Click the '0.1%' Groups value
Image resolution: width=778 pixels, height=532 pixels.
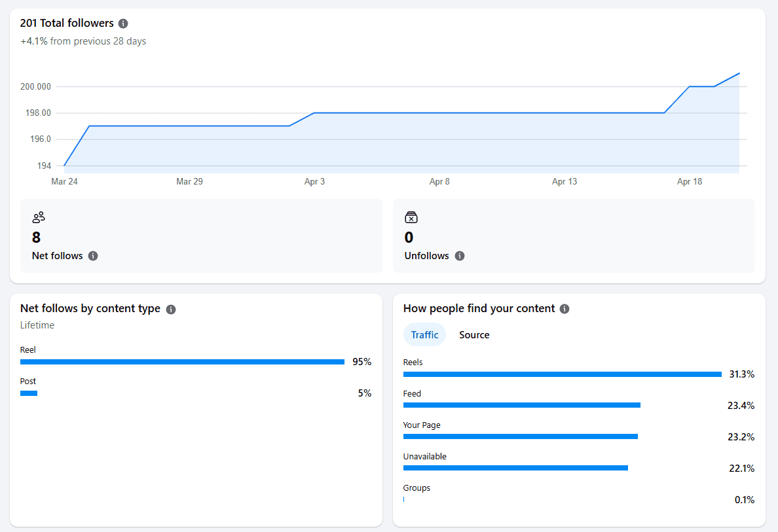coord(744,500)
